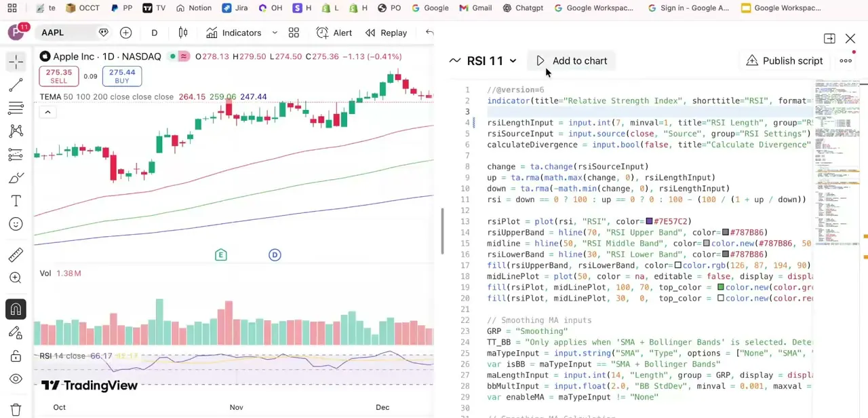Add a symbol to compare with plus icon

coord(125,33)
